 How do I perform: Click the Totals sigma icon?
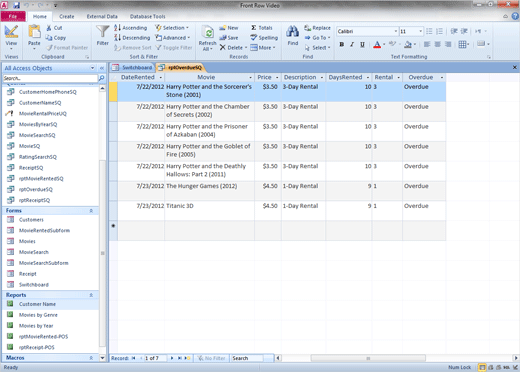254,28
